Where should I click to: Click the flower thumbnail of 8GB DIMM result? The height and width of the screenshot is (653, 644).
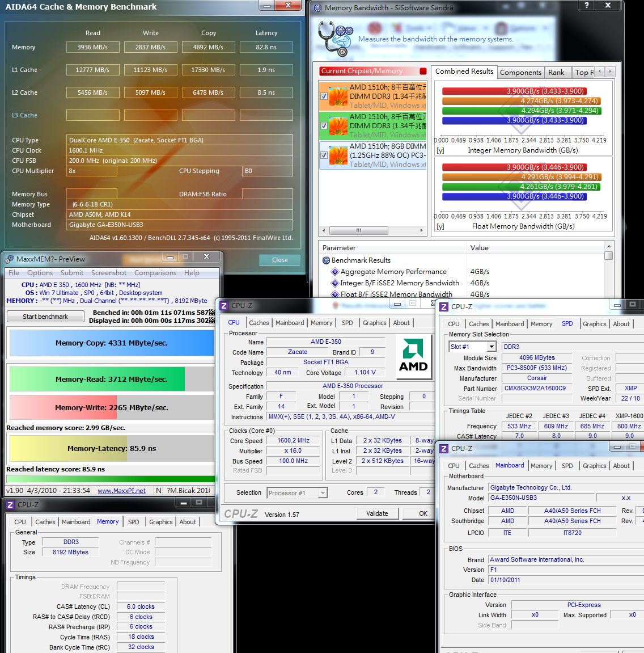[x=338, y=155]
